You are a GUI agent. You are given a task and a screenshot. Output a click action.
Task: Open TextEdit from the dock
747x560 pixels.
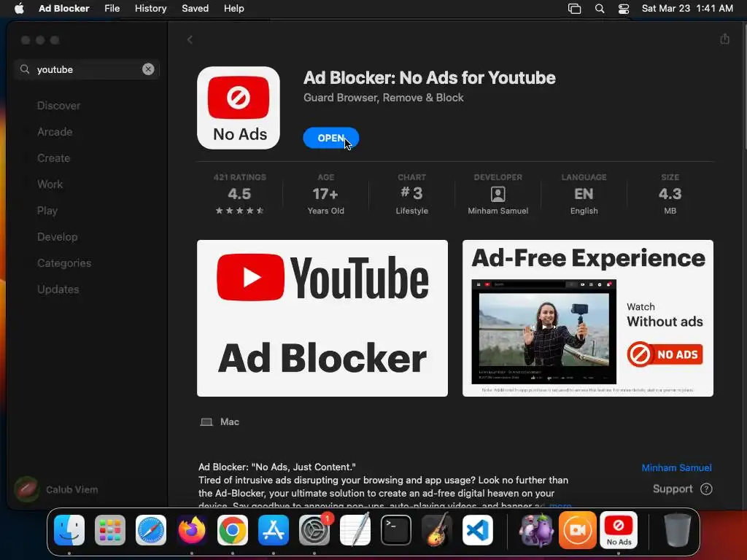coord(355,530)
